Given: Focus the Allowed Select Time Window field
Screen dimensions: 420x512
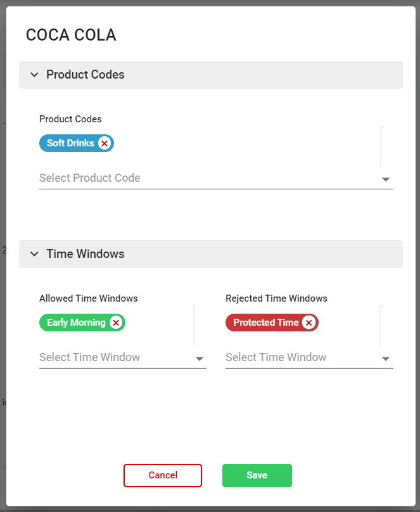Looking at the screenshot, I should (114, 357).
